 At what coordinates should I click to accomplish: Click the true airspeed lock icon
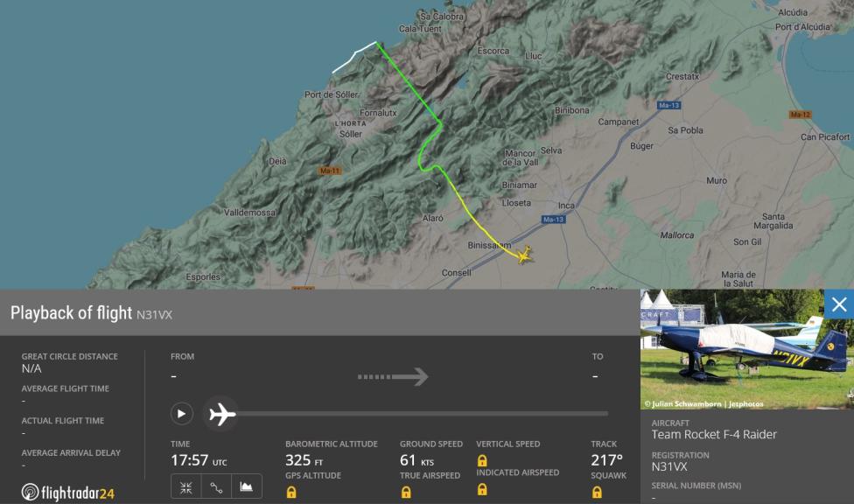click(x=406, y=492)
